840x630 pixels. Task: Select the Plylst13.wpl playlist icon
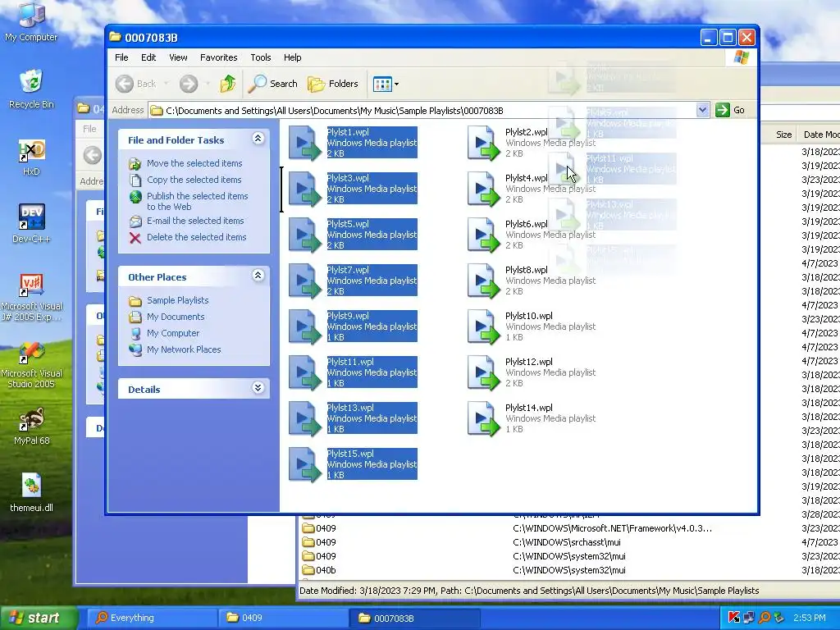click(304, 418)
